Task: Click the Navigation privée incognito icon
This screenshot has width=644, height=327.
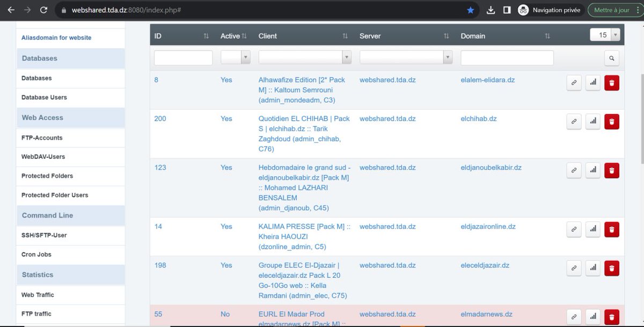Action: tap(523, 10)
